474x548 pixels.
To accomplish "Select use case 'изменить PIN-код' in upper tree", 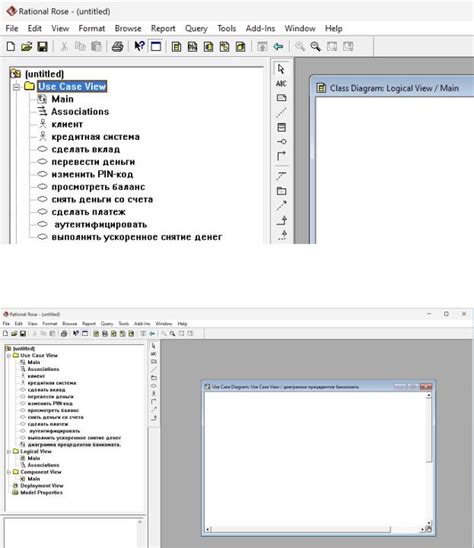I will 92,174.
